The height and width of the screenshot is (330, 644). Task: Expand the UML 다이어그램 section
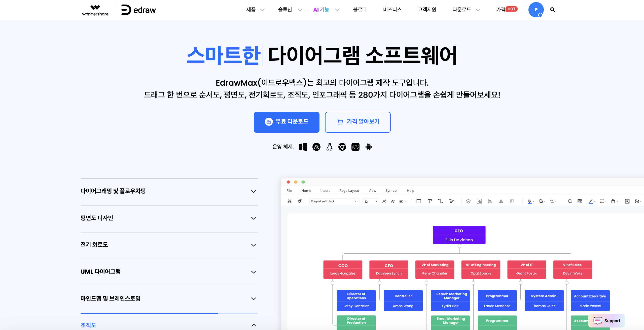pos(169,272)
